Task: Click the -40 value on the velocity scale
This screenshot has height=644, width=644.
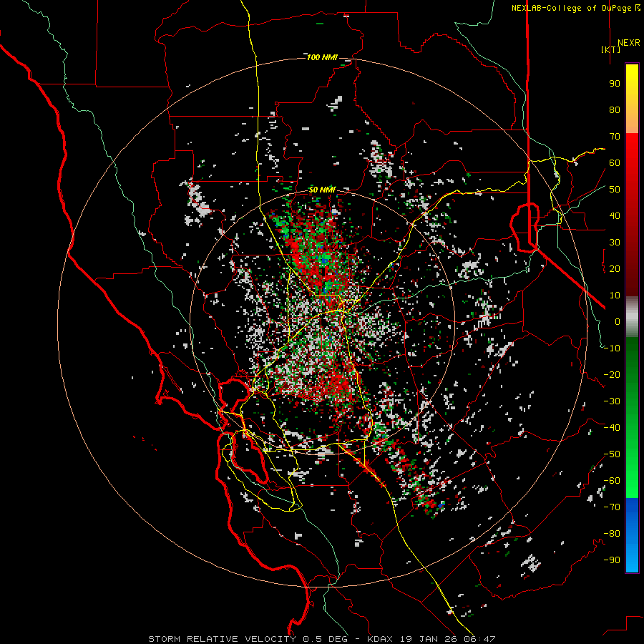Action: click(x=612, y=428)
